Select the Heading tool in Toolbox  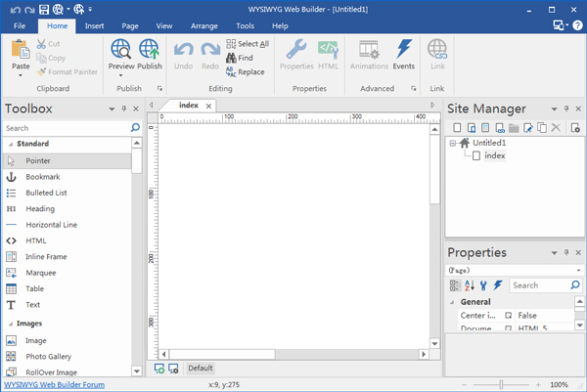pyautogui.click(x=68, y=209)
